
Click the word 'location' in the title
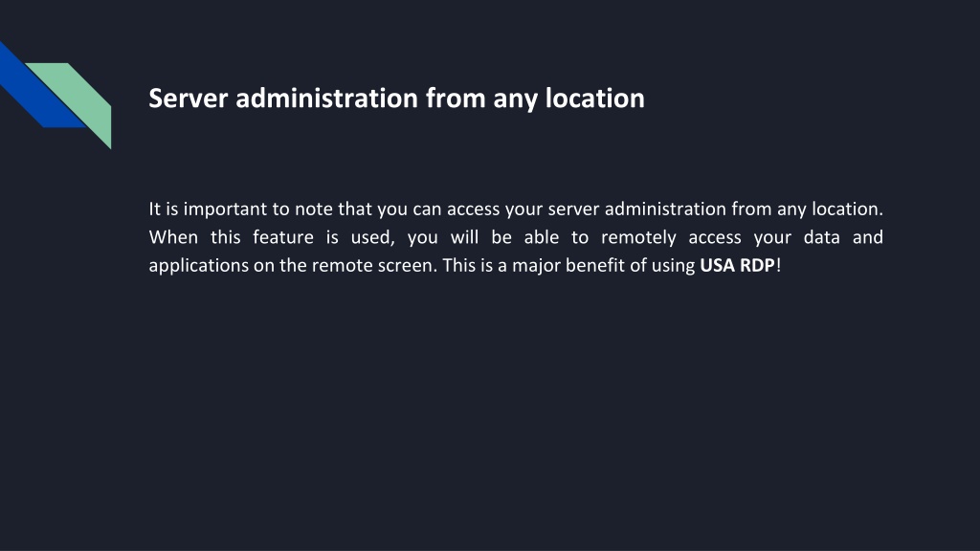tap(595, 99)
